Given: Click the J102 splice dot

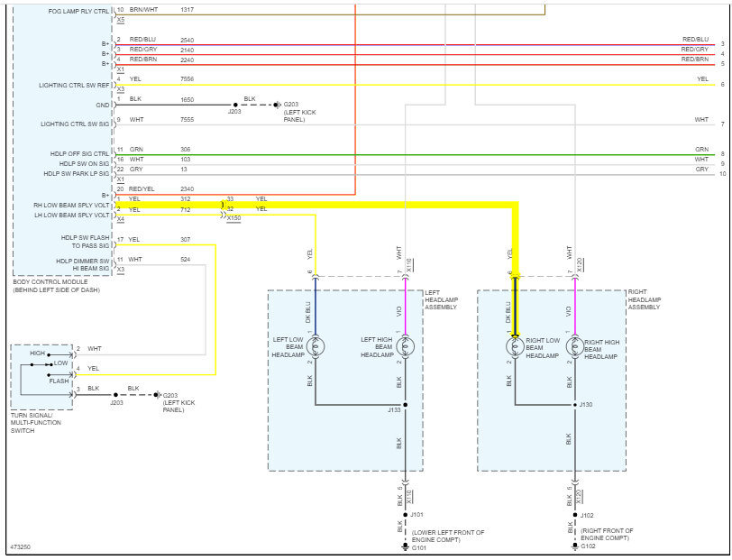Looking at the screenshot, I should (575, 515).
